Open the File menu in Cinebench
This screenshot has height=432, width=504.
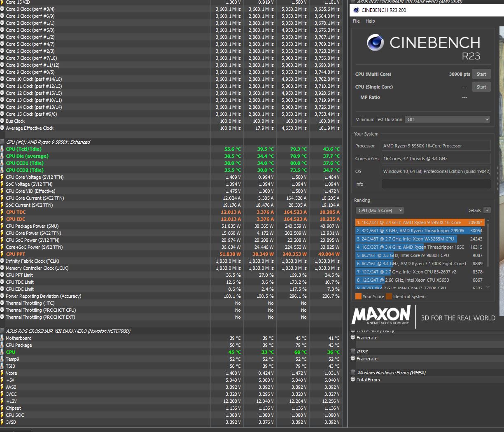click(x=356, y=21)
